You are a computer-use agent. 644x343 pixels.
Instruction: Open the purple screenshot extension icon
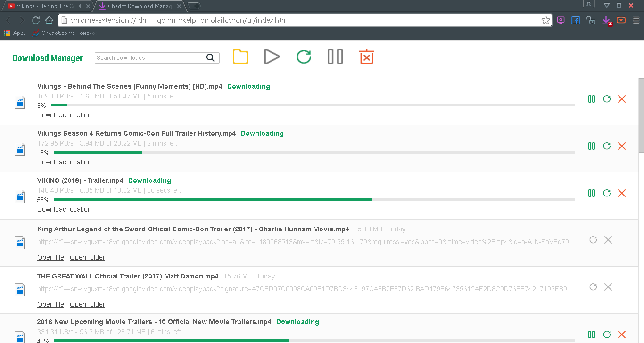(561, 20)
